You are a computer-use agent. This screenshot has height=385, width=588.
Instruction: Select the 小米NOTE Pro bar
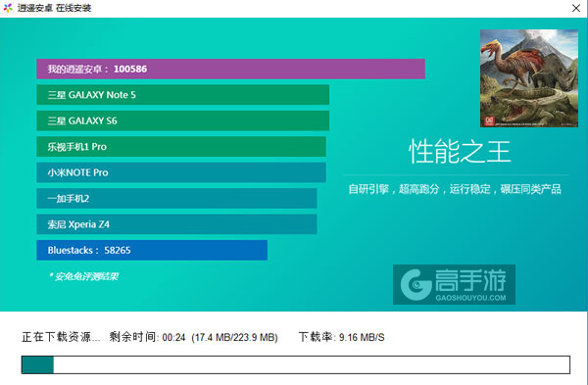click(181, 172)
